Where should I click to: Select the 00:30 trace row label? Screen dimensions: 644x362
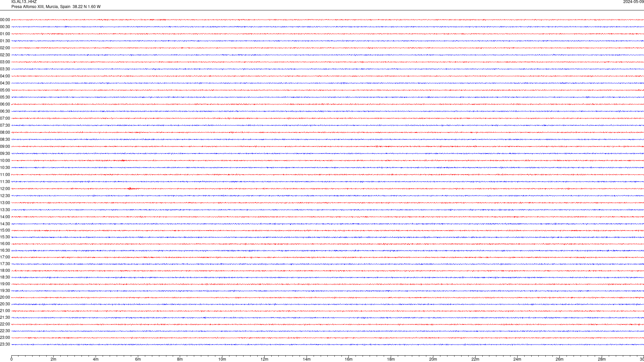[5, 27]
